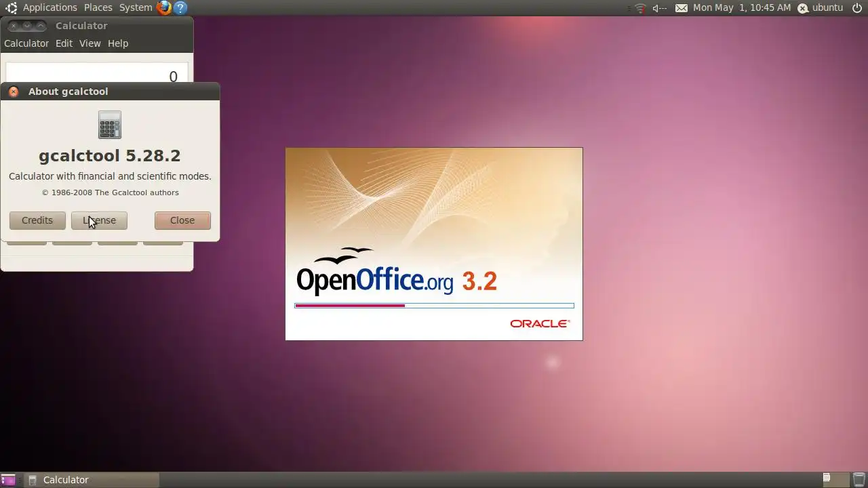Open the Places menu

coord(98,8)
